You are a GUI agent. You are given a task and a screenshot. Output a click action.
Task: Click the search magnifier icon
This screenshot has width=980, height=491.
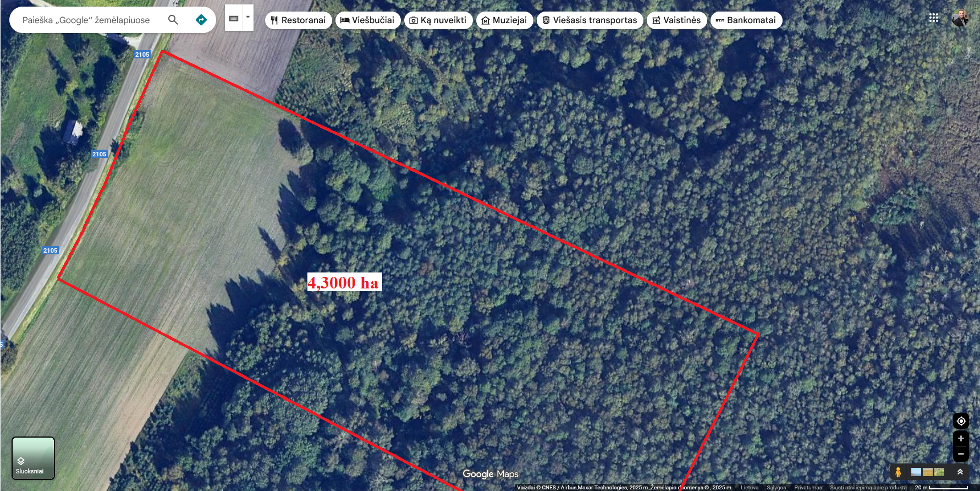(173, 20)
